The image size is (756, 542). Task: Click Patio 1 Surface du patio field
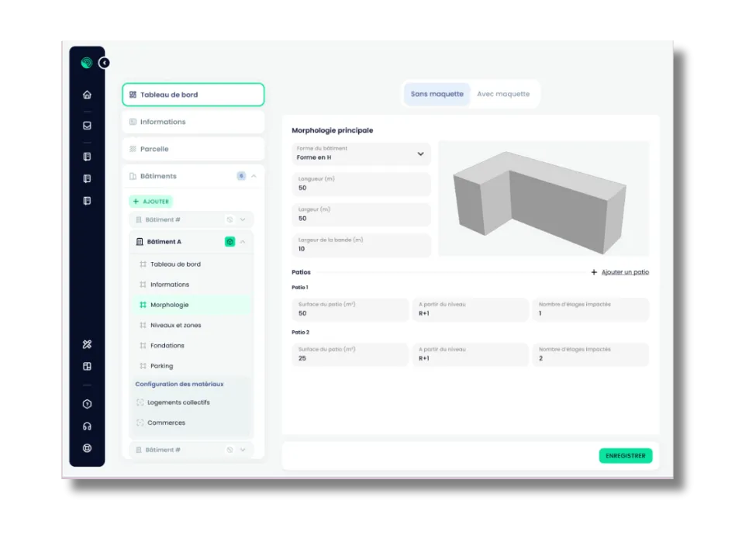click(350, 309)
